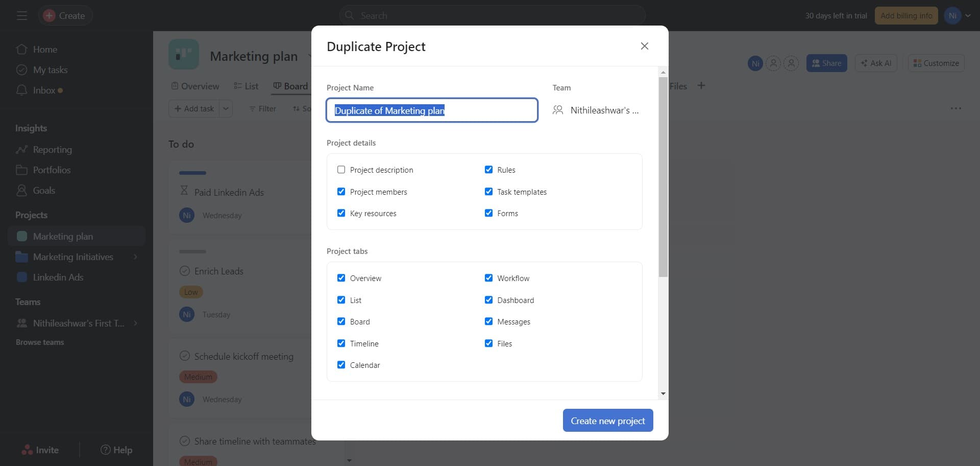Click inside the Project Name field

(432, 110)
